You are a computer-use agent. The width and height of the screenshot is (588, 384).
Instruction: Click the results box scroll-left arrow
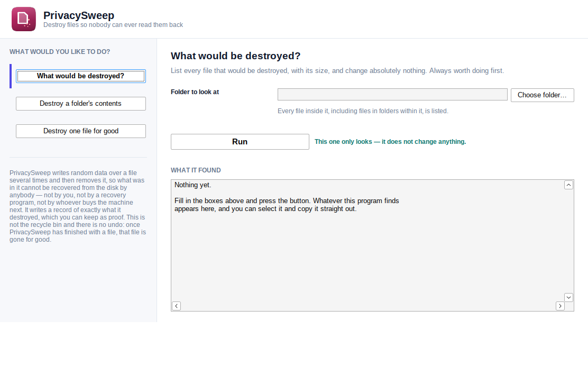tap(176, 306)
